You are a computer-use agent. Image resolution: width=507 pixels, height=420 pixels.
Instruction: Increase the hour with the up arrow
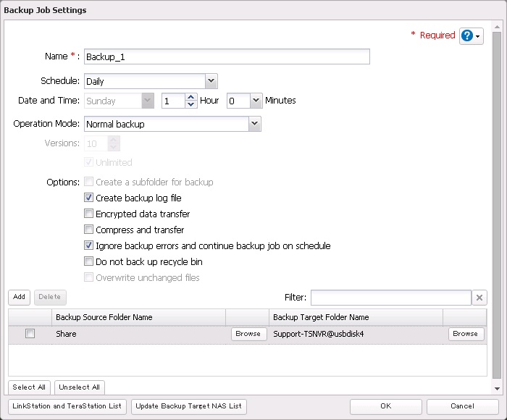(191, 97)
